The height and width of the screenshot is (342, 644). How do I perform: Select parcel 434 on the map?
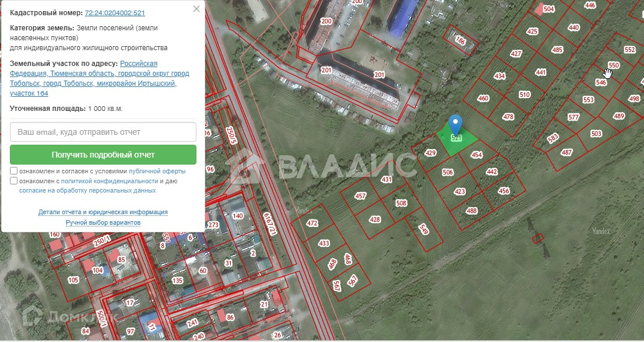point(499,76)
